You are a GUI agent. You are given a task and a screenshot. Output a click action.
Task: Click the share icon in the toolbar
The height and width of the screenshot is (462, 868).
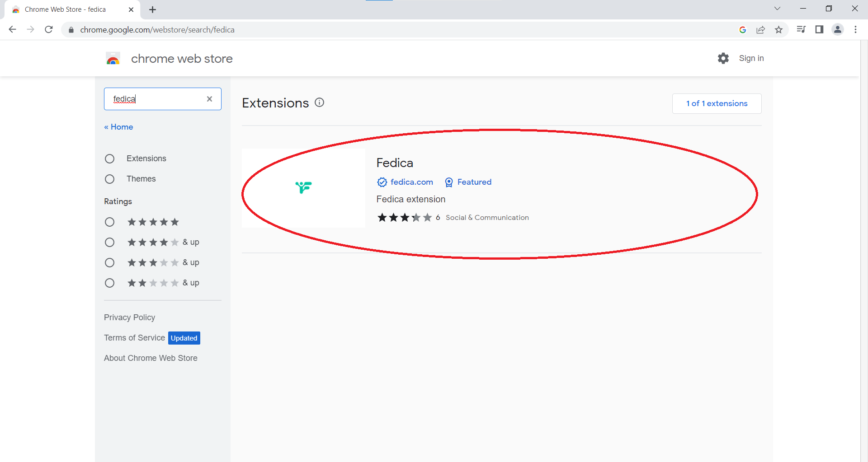coord(761,29)
